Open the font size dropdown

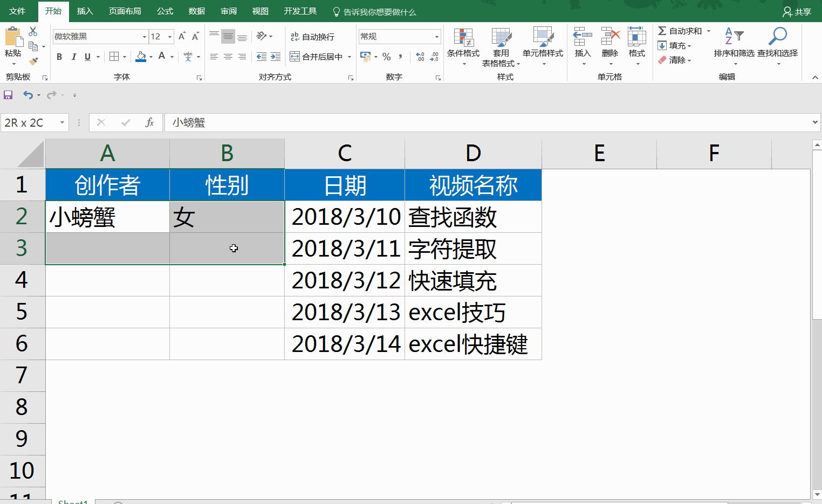[x=168, y=36]
